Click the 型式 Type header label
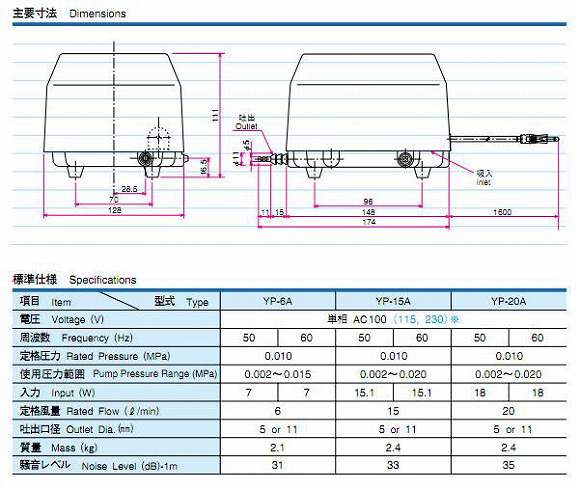Viewport: 580px width, 489px height. (181, 301)
